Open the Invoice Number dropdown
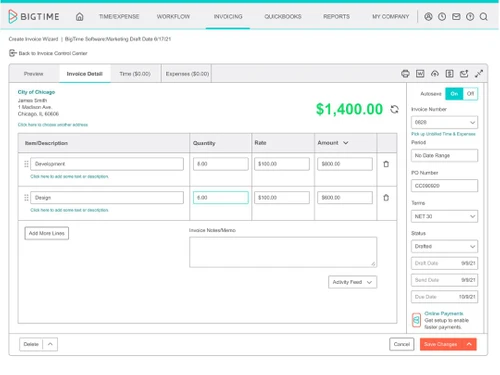 (x=444, y=122)
